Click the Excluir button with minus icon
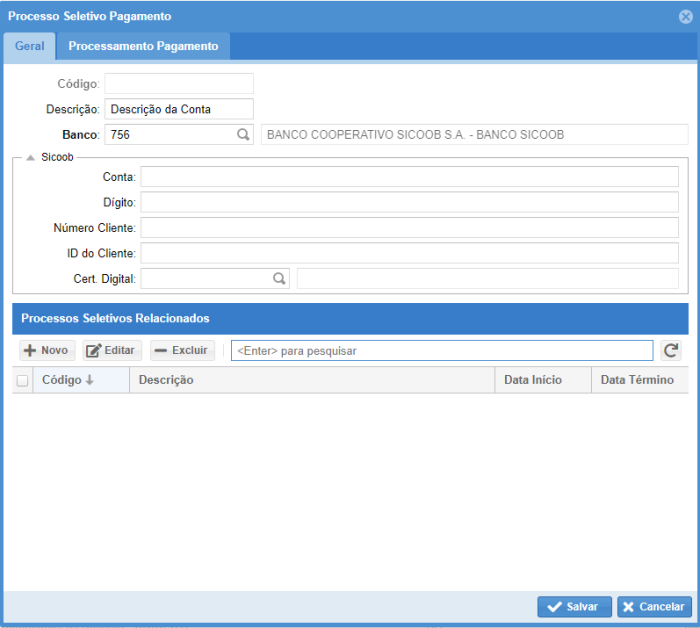This screenshot has width=700, height=628. click(182, 351)
